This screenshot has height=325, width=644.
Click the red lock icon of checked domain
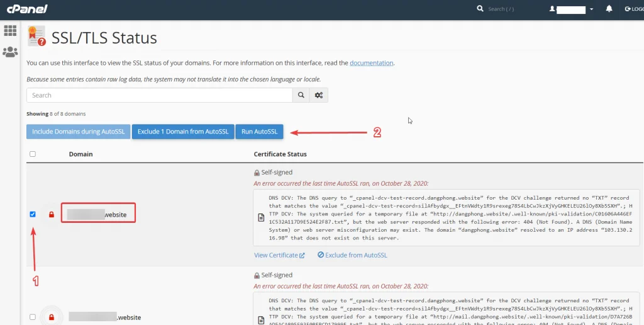[x=52, y=214]
